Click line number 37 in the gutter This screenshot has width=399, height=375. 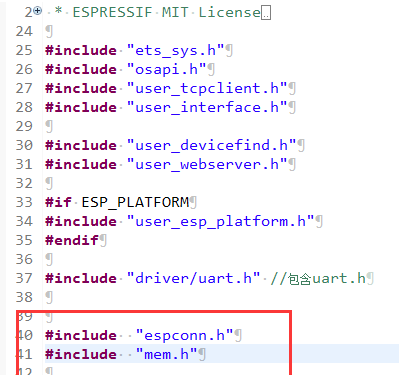(24, 278)
